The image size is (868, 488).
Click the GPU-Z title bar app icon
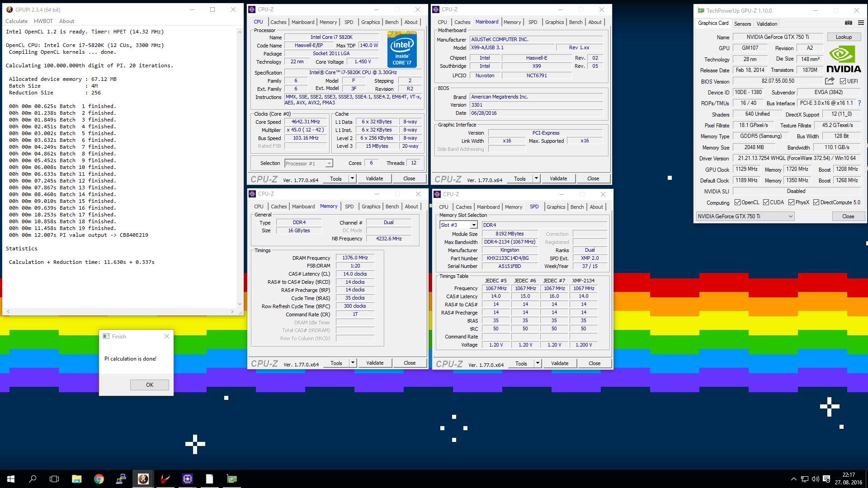[x=701, y=10]
